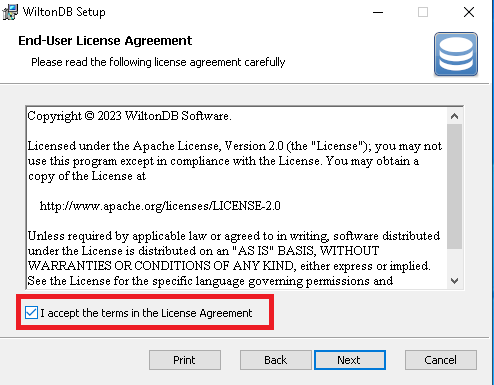The width and height of the screenshot is (494, 385).
Task: Proceed with the Next button
Action: click(350, 360)
